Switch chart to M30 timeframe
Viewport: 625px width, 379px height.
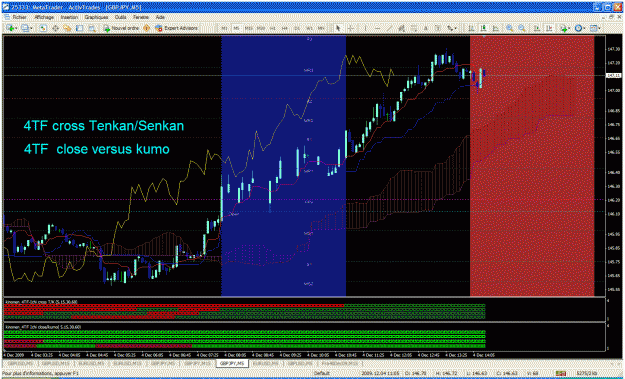click(261, 28)
